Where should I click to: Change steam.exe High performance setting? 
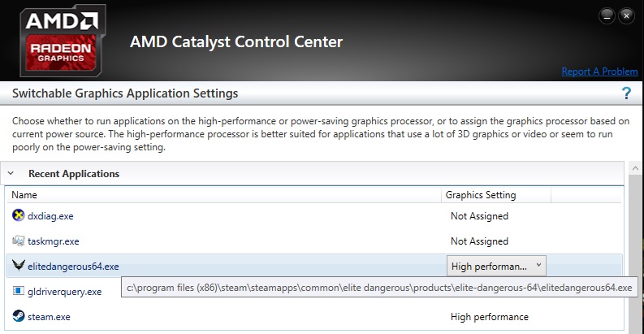(x=489, y=317)
